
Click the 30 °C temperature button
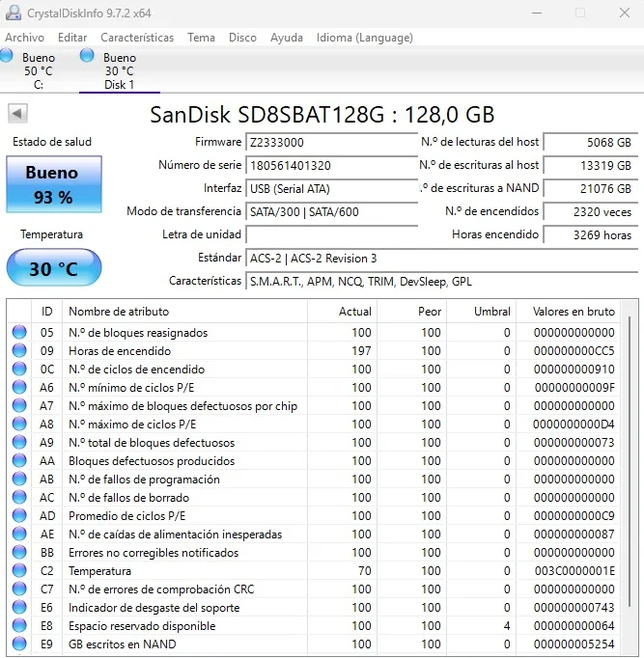click(54, 267)
